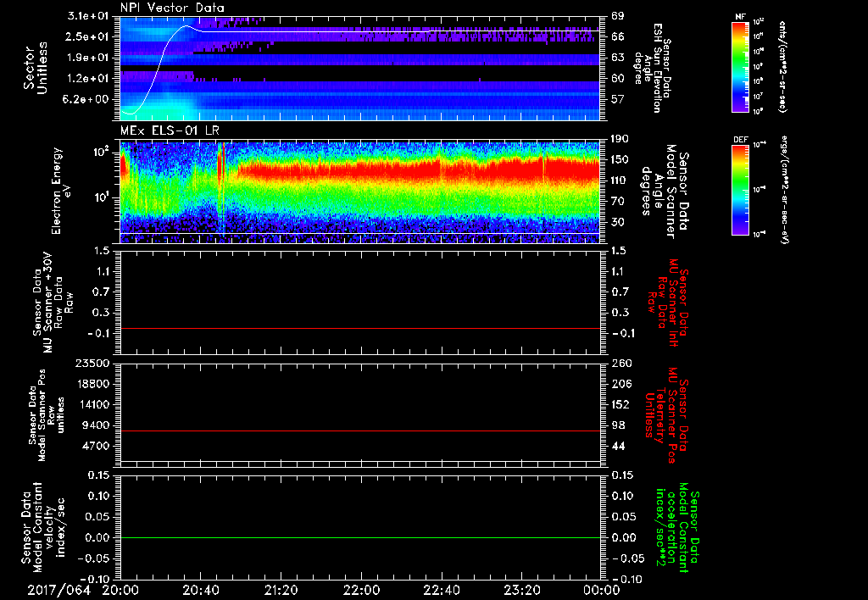Click the "20:40" time tick label
The width and height of the screenshot is (868, 600).
pyautogui.click(x=200, y=590)
